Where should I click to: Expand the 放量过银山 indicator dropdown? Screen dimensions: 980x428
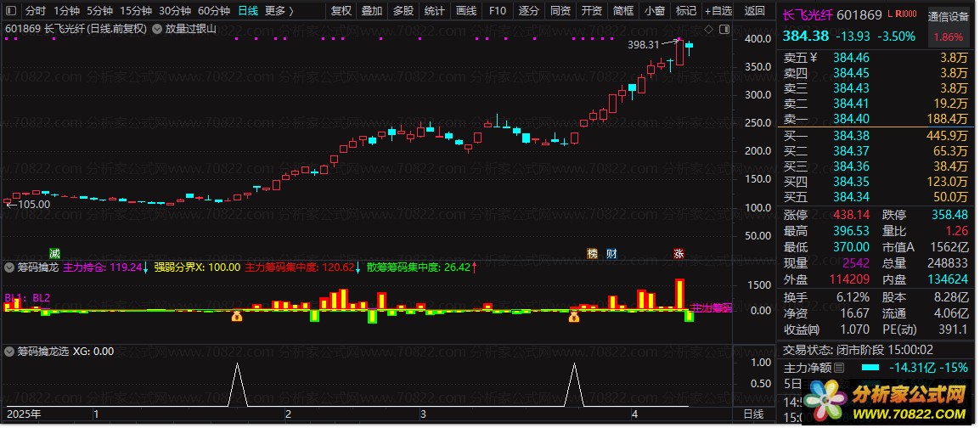(155, 29)
